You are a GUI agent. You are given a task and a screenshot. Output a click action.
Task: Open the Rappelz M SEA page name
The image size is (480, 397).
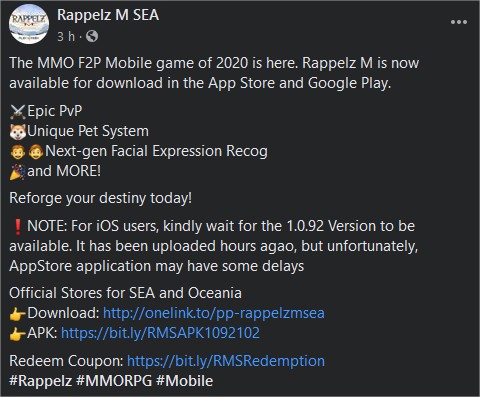point(108,15)
